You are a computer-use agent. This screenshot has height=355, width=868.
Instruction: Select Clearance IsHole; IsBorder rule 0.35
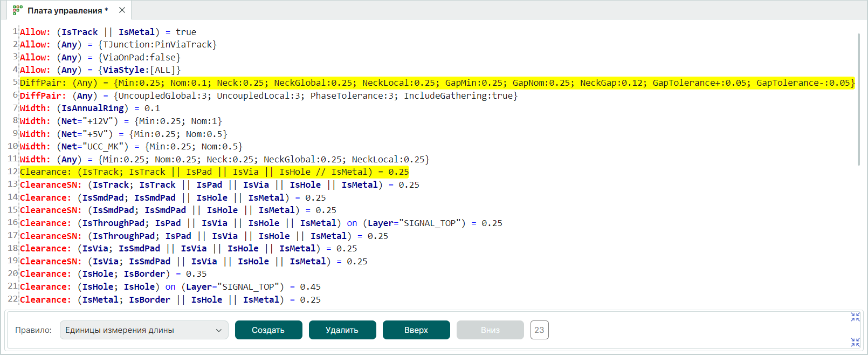point(113,274)
